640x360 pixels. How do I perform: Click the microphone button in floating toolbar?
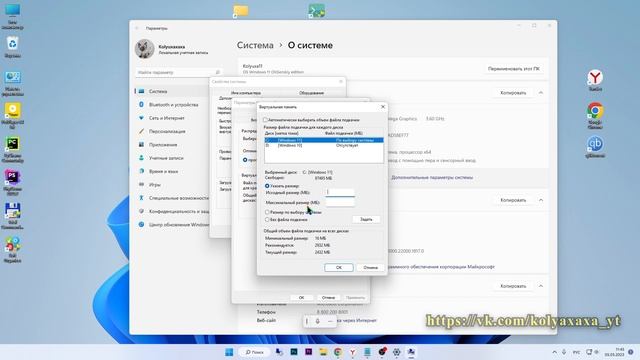(318, 321)
